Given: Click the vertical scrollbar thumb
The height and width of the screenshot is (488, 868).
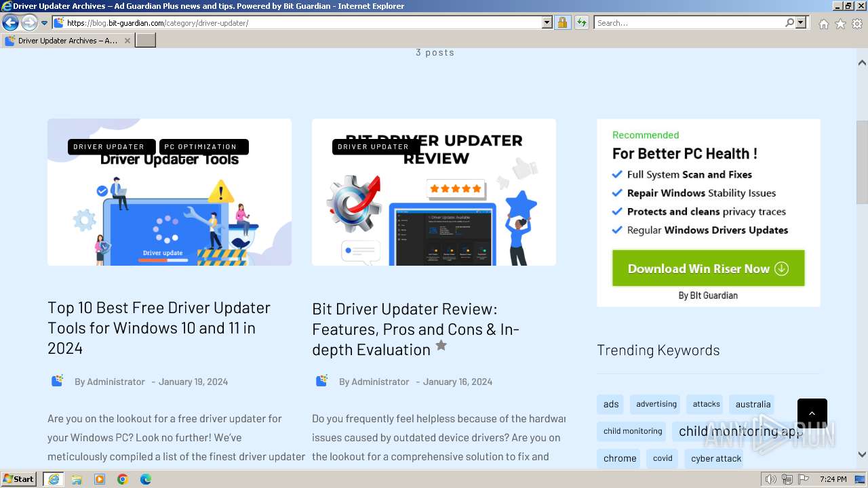Looking at the screenshot, I should click(862, 162).
